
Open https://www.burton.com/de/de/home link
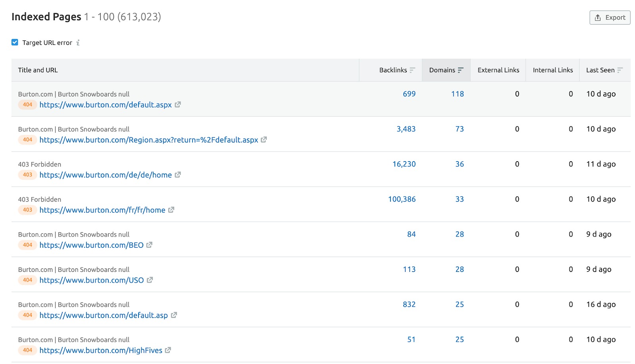[106, 175]
